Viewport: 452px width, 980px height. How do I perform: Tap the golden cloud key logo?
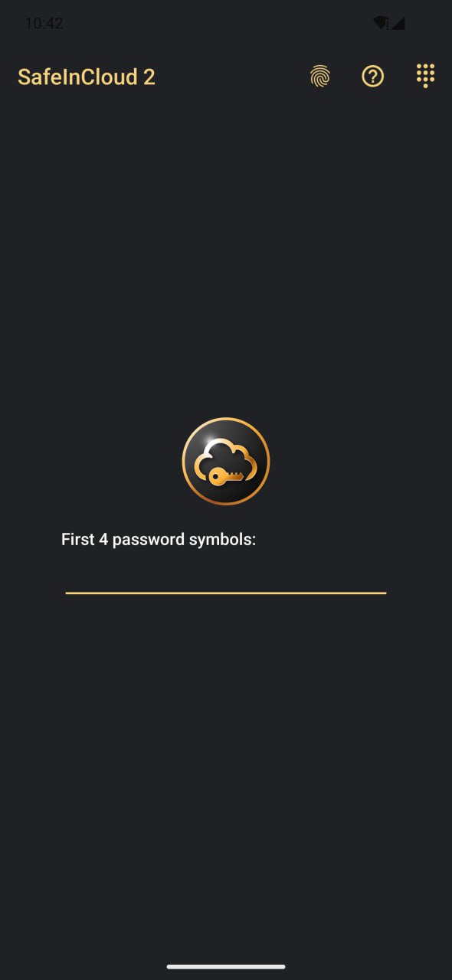point(226,462)
